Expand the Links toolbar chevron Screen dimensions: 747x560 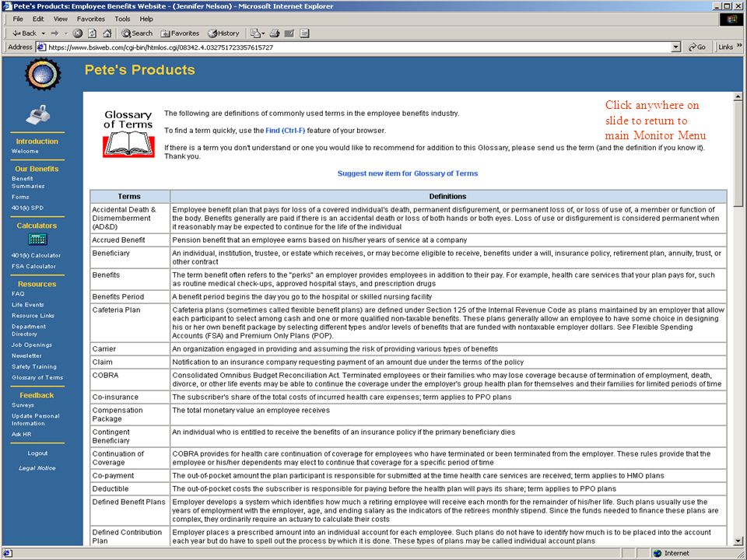pyautogui.click(x=739, y=46)
